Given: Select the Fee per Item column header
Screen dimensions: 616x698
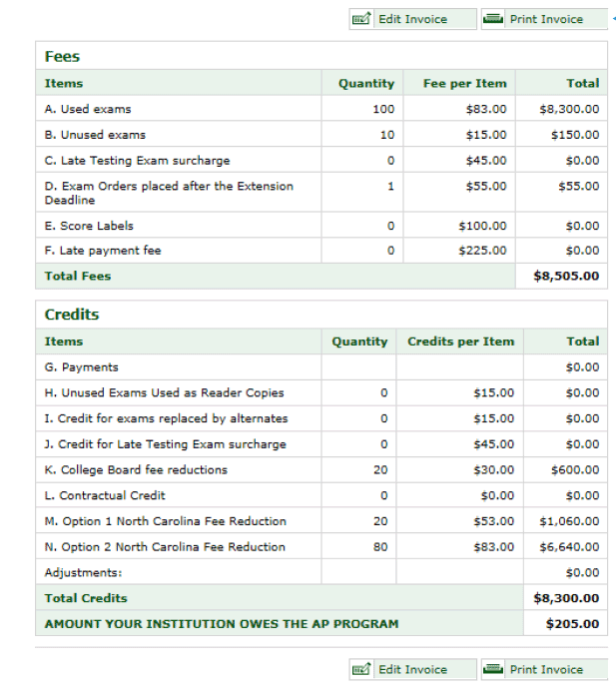Looking at the screenshot, I should click(x=464, y=83).
